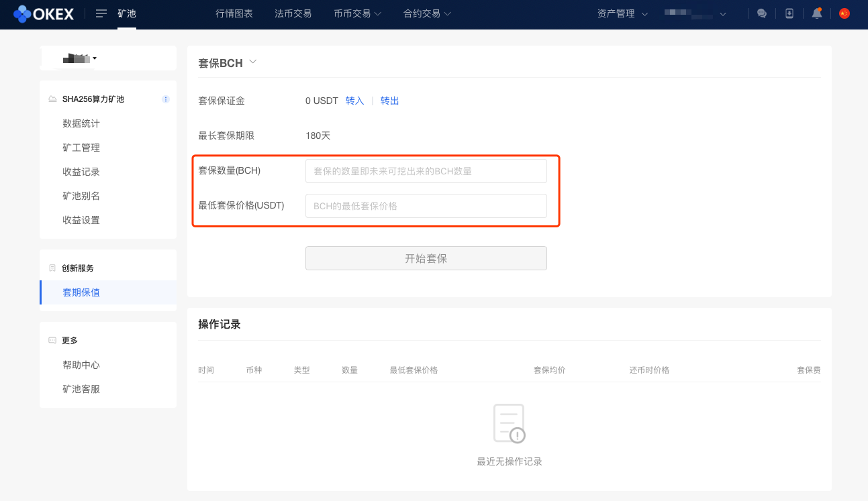Click the 最低套保价格 column header
Image resolution: width=868 pixels, height=501 pixels.
pos(414,370)
